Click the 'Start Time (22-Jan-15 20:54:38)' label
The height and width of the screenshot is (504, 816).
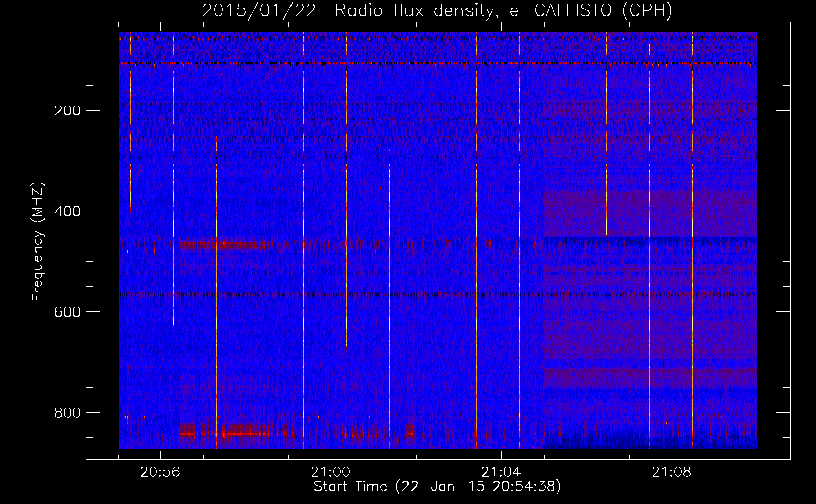(437, 487)
